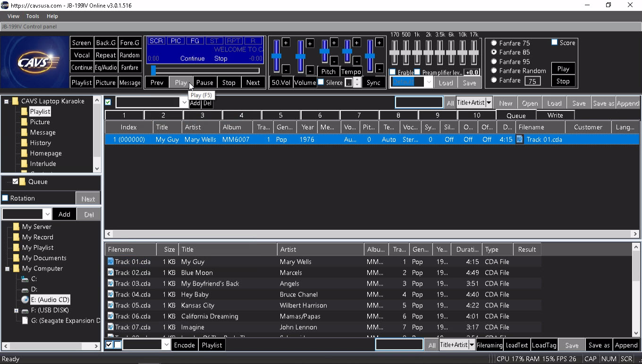Collapse the My Computer tree node
The image size is (642, 364).
click(8, 269)
